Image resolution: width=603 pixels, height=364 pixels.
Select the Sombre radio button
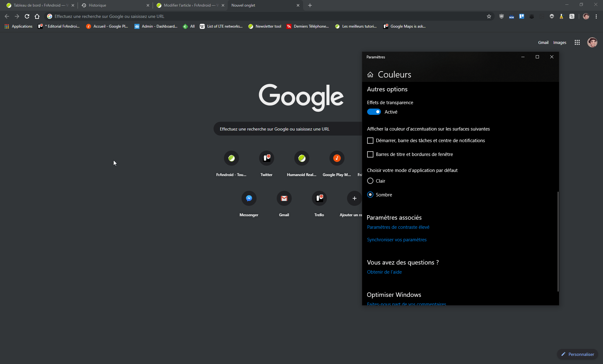coord(370,195)
